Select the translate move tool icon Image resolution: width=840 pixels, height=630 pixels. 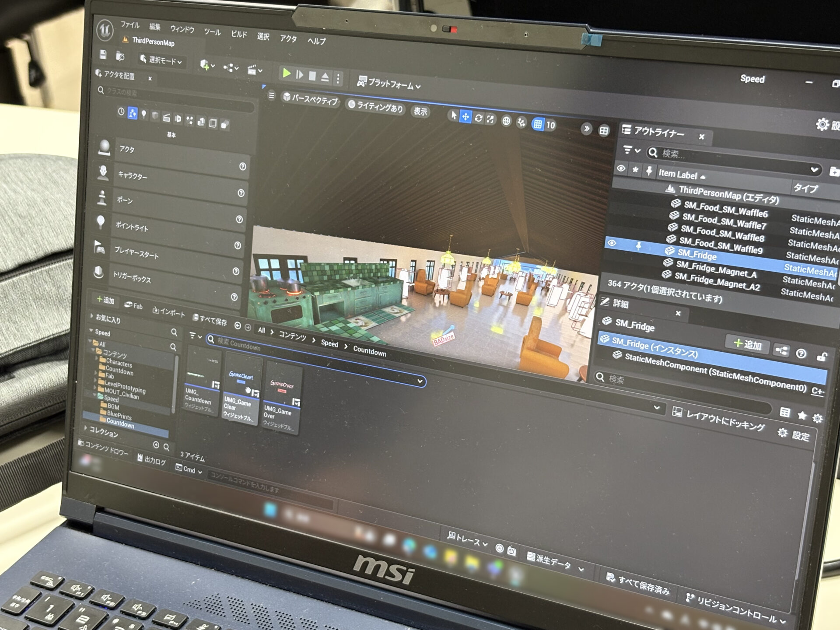pyautogui.click(x=465, y=117)
